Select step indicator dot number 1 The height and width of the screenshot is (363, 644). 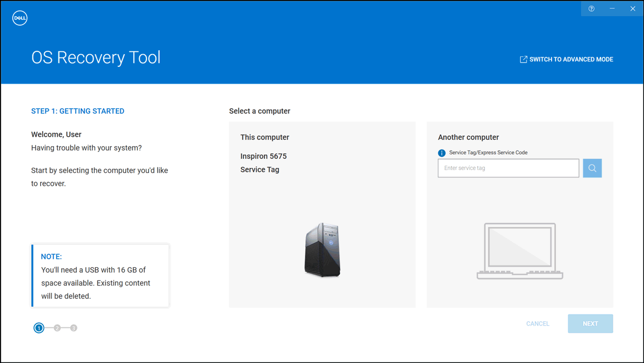pyautogui.click(x=38, y=328)
